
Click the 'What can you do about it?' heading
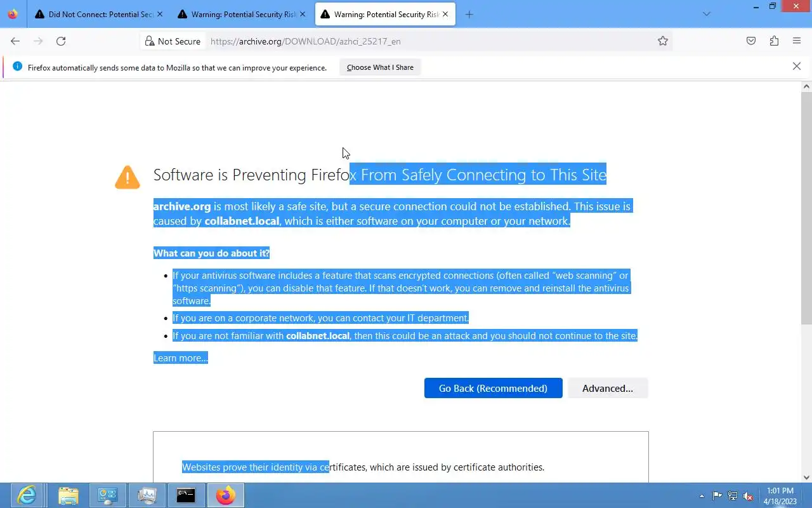click(211, 253)
